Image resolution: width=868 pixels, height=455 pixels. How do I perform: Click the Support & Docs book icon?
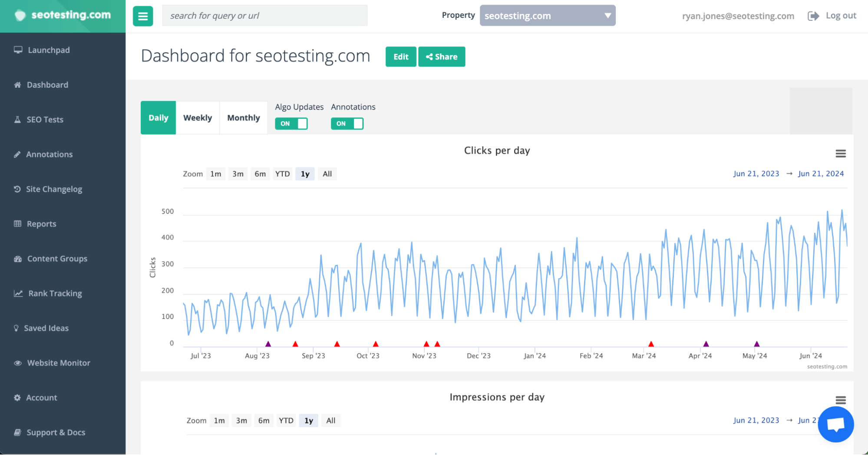17,432
